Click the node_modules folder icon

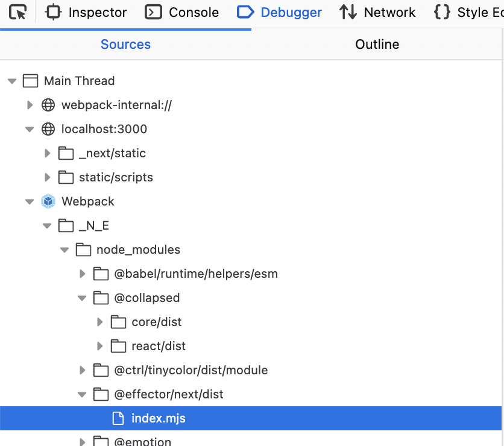(x=83, y=250)
